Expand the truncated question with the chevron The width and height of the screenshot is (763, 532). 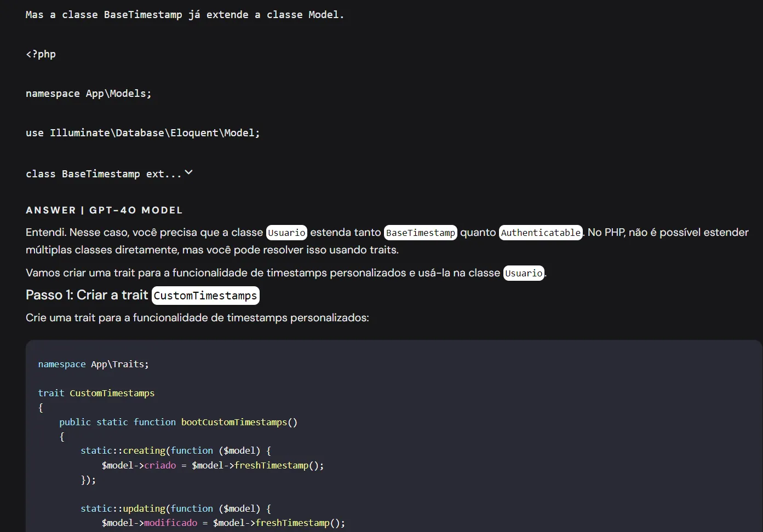(x=188, y=173)
